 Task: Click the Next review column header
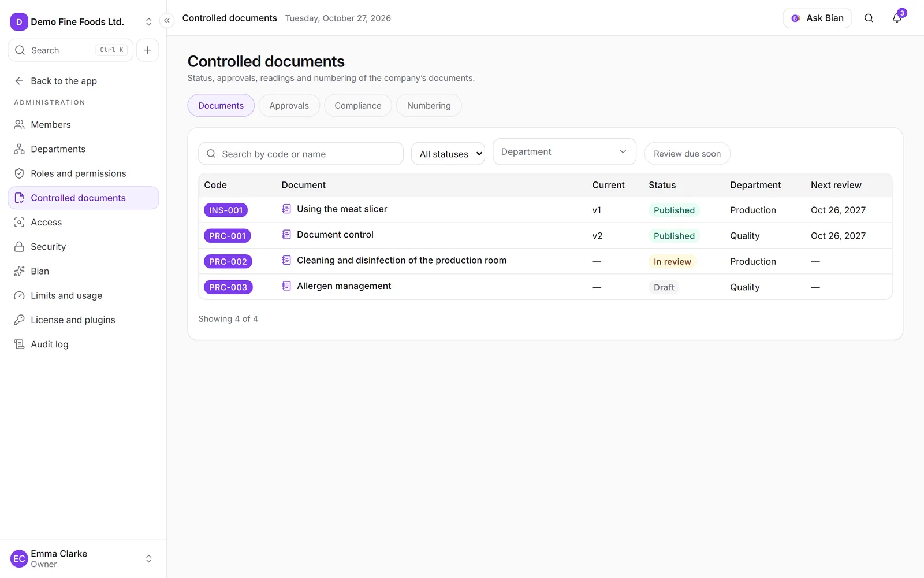[x=836, y=185]
